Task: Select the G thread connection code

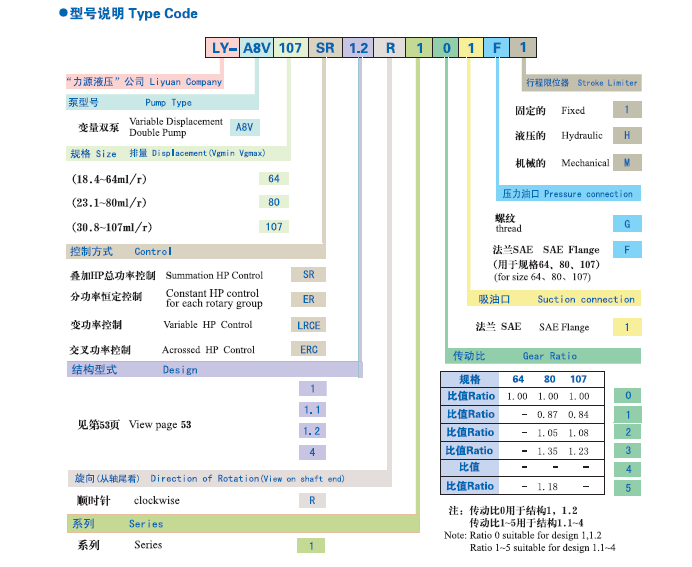Action: coord(626,224)
